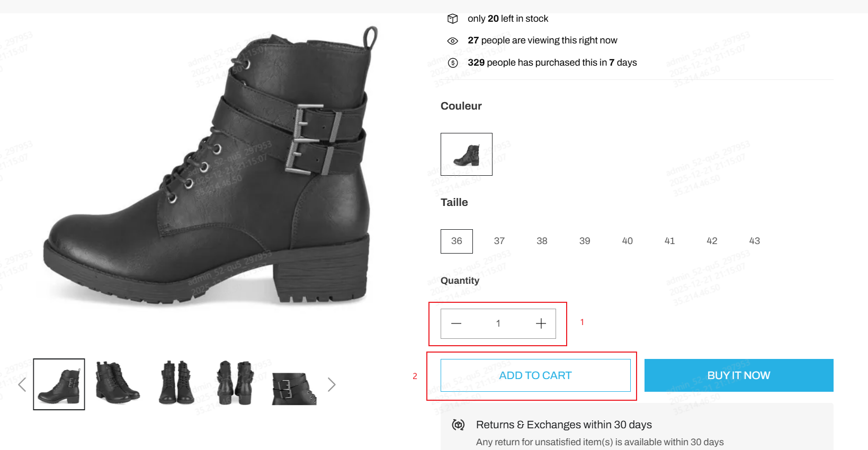The height and width of the screenshot is (450, 868).
Task: Click the eye icon beside viewers count
Action: tap(452, 41)
